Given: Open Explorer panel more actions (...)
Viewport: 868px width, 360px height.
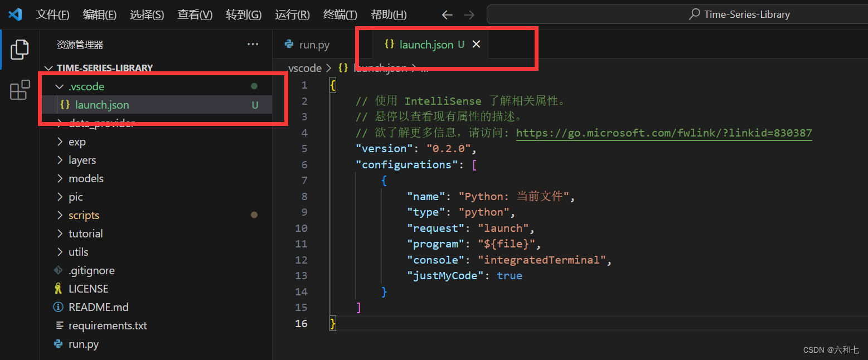Looking at the screenshot, I should (253, 44).
